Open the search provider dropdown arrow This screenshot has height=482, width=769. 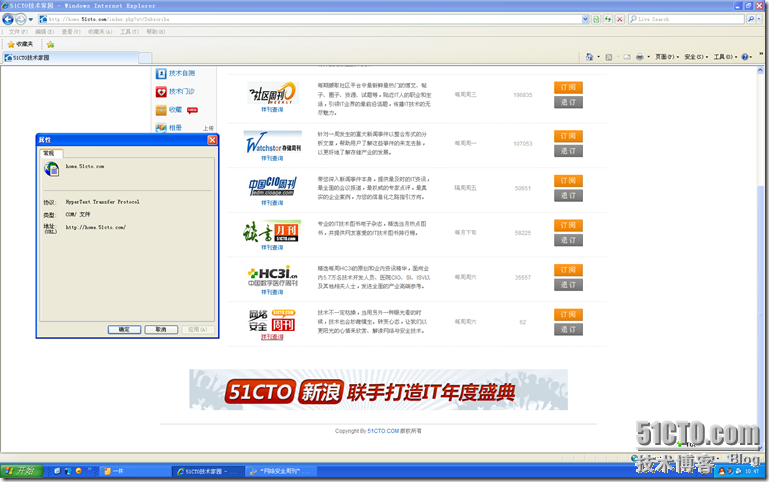pyautogui.click(x=758, y=19)
